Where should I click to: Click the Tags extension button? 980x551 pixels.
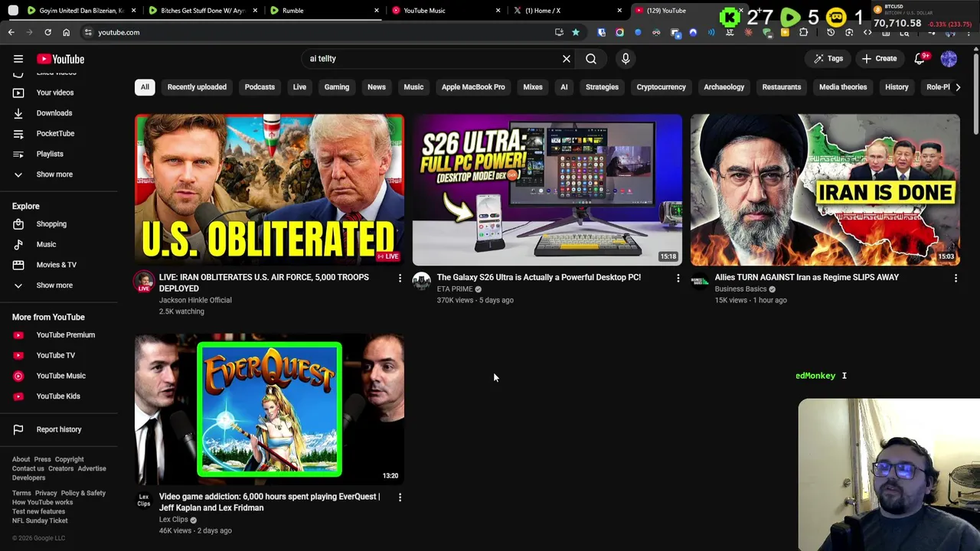point(828,59)
